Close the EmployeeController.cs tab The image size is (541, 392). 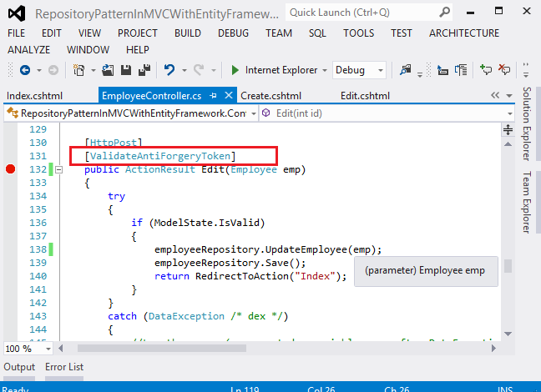click(229, 96)
